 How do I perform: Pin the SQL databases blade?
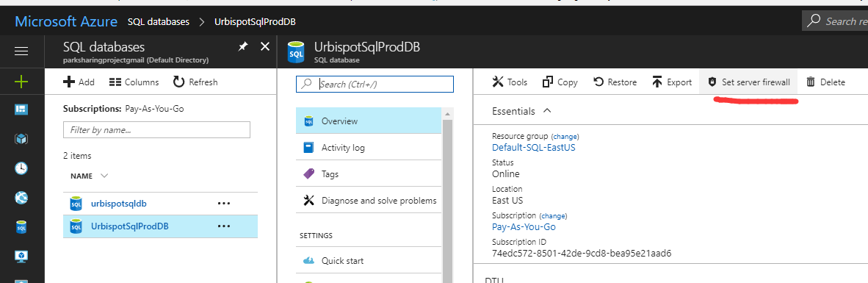[243, 46]
